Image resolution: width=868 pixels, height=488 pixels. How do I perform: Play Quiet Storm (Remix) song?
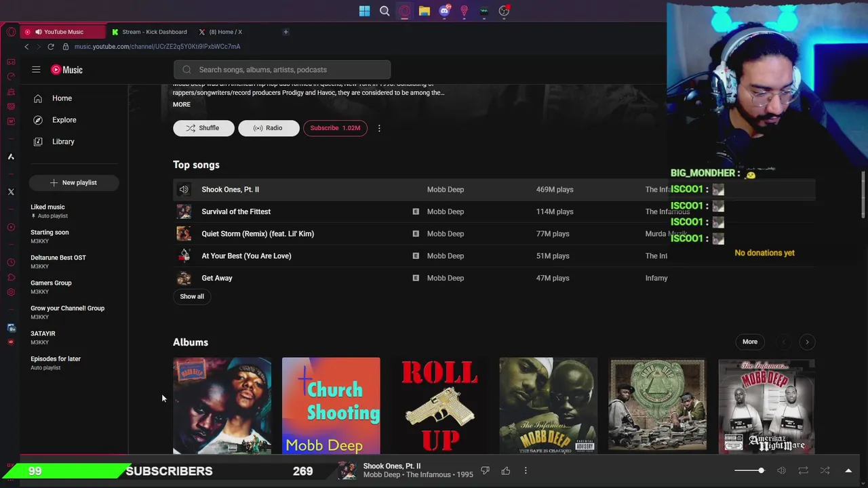point(258,234)
